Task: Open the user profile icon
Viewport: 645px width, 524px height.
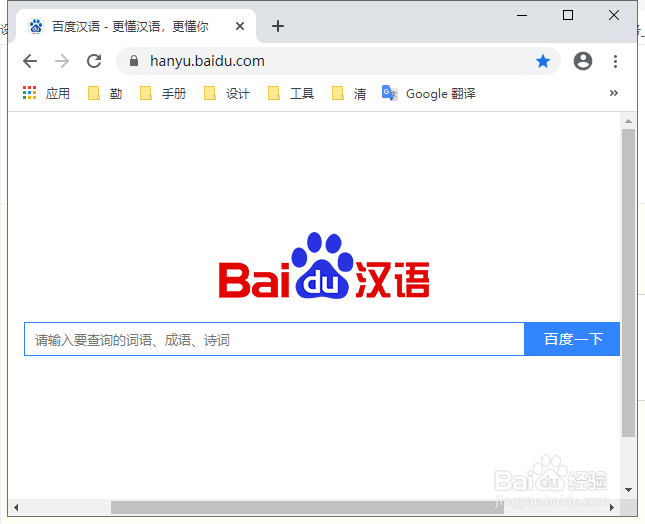Action: click(x=583, y=61)
